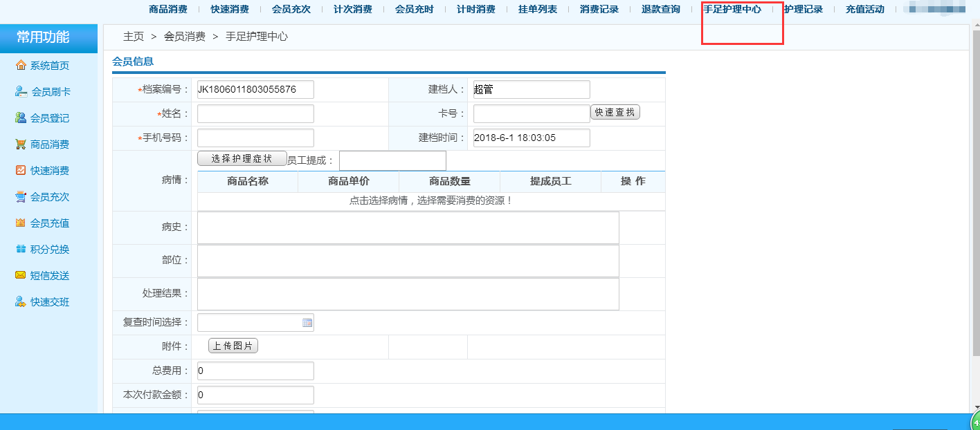Click the 快速查找 button next to 卡号

[615, 112]
